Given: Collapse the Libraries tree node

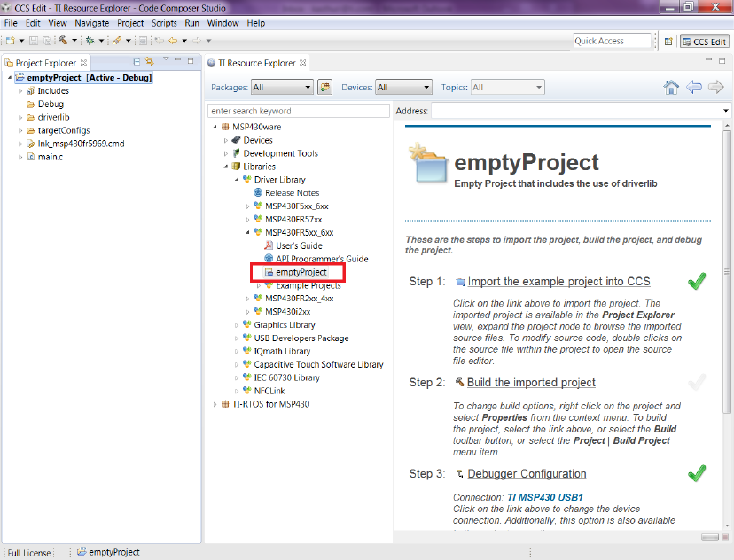Looking at the screenshot, I should (x=226, y=167).
